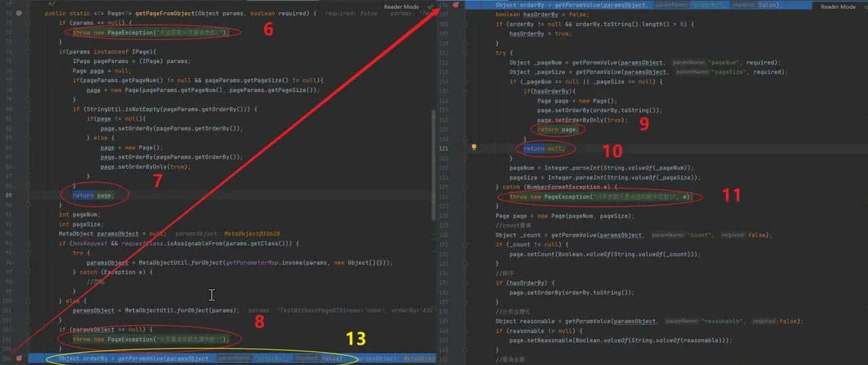The width and height of the screenshot is (868, 365).
Task: Collapse the 'if (params == null)' fold marker
Action: (x=29, y=22)
